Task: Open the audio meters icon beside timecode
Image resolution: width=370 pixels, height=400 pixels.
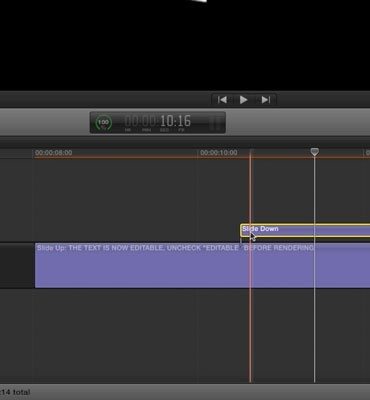Action: point(215,123)
